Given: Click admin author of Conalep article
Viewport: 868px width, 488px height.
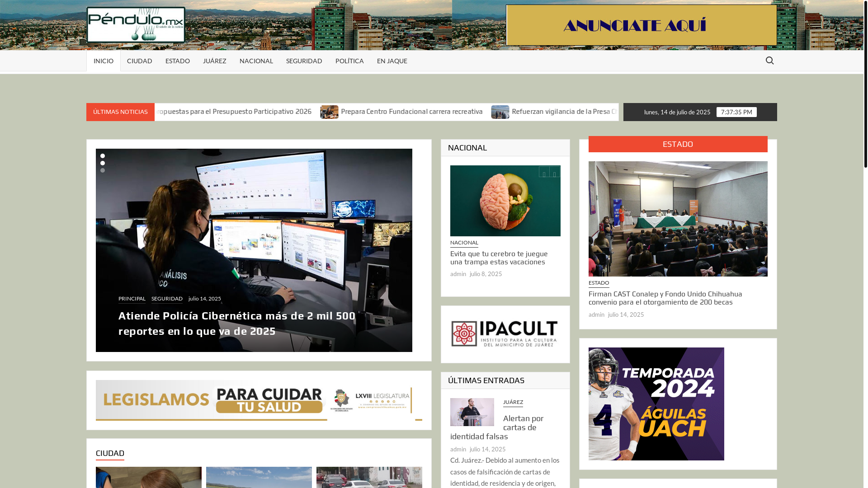Looking at the screenshot, I should tap(596, 314).
